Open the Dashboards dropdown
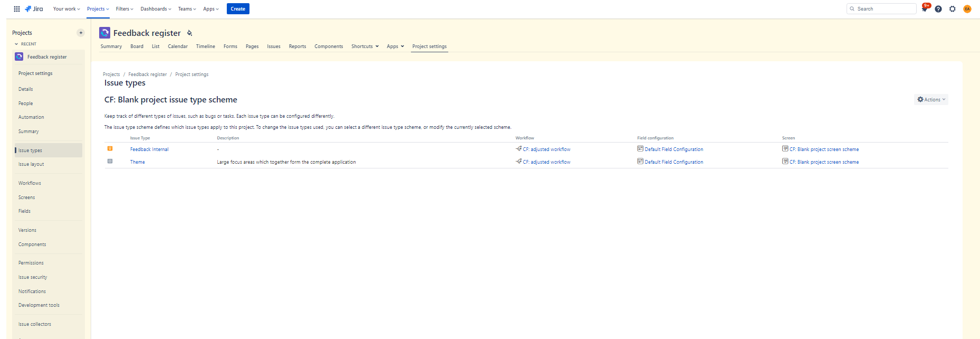The width and height of the screenshot is (980, 339). [x=156, y=9]
